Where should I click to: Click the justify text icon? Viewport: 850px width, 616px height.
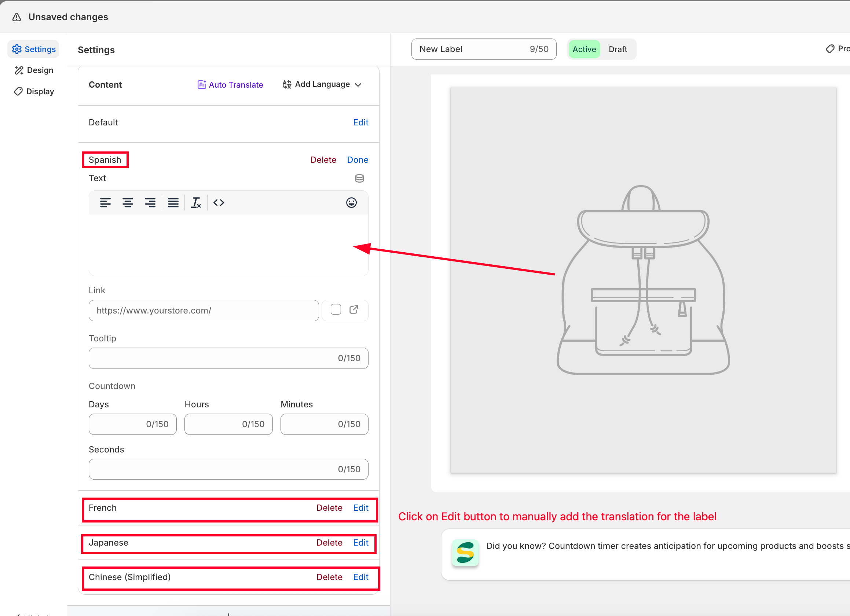pos(173,203)
